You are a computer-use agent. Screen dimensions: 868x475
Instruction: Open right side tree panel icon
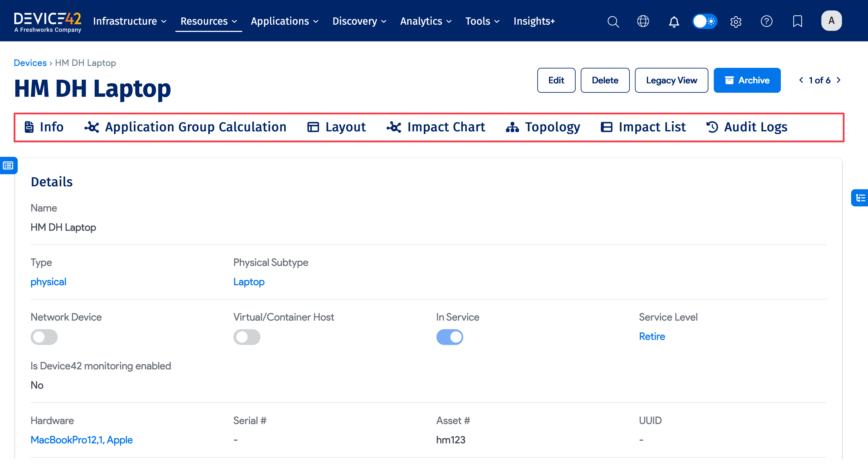[x=860, y=198]
